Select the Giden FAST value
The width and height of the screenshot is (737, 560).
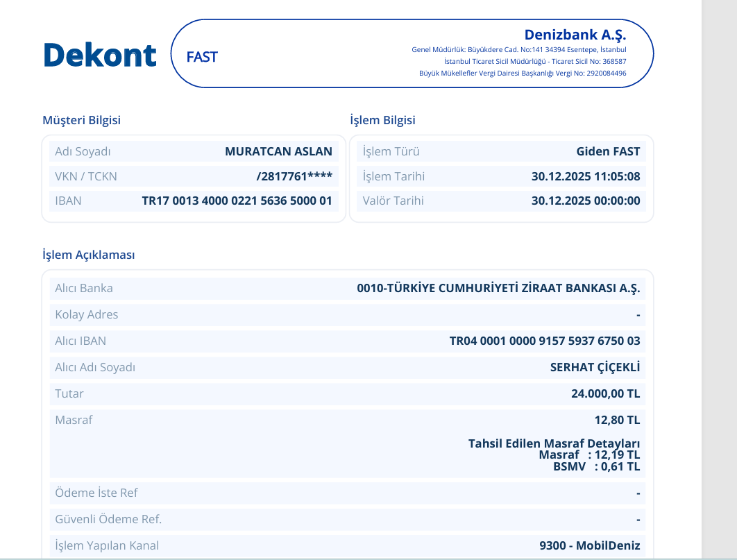pos(608,151)
